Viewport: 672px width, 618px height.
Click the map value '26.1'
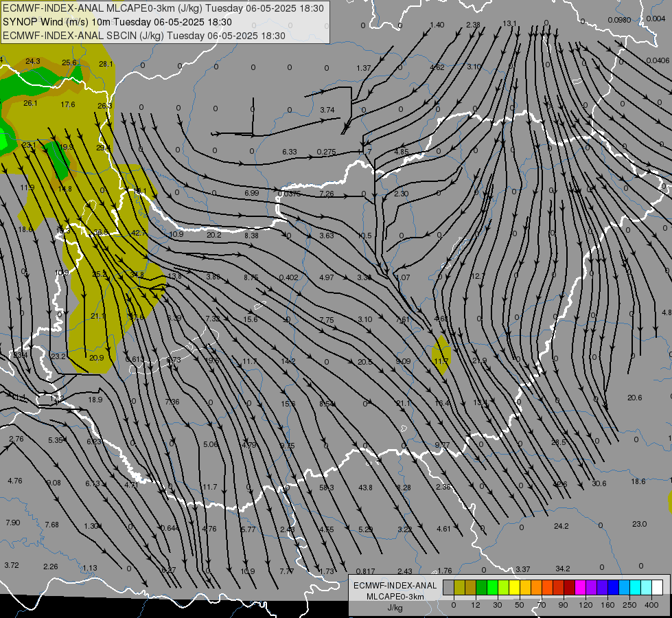coord(30,104)
